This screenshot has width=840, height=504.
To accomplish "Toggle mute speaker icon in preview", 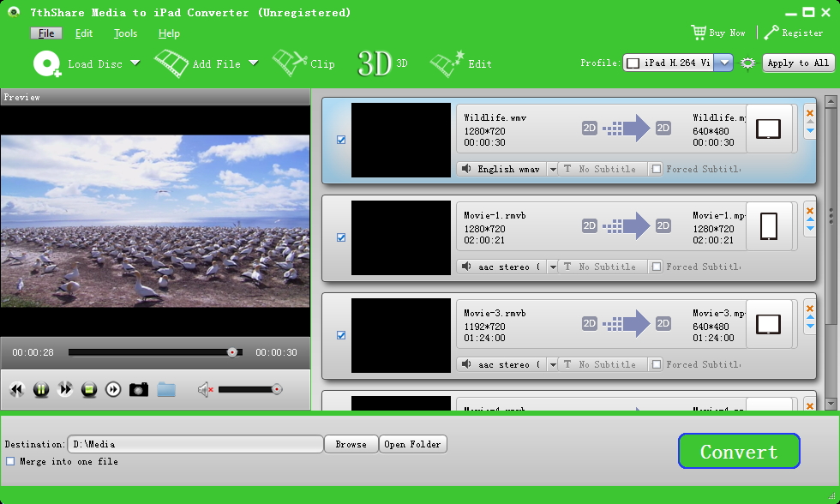I will pyautogui.click(x=205, y=389).
